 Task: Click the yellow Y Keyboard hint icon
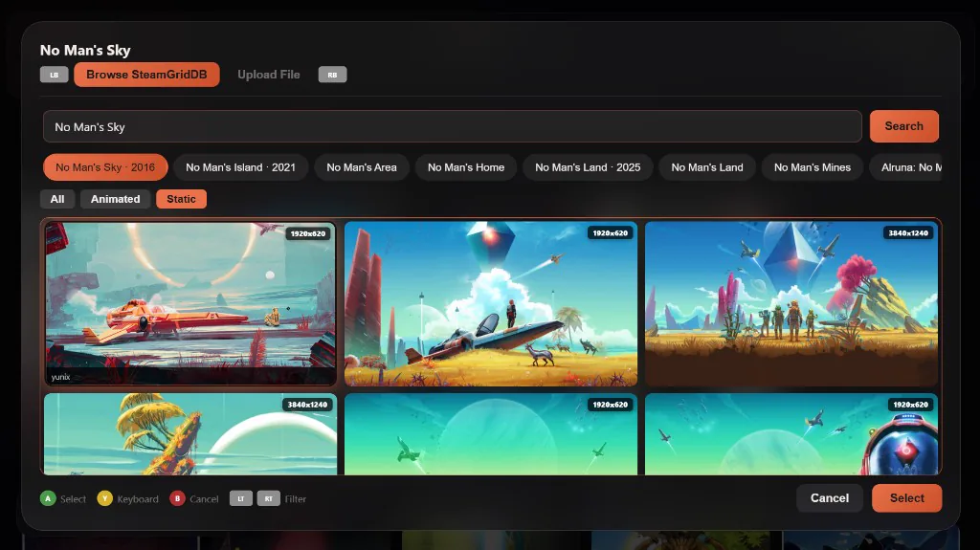[105, 498]
